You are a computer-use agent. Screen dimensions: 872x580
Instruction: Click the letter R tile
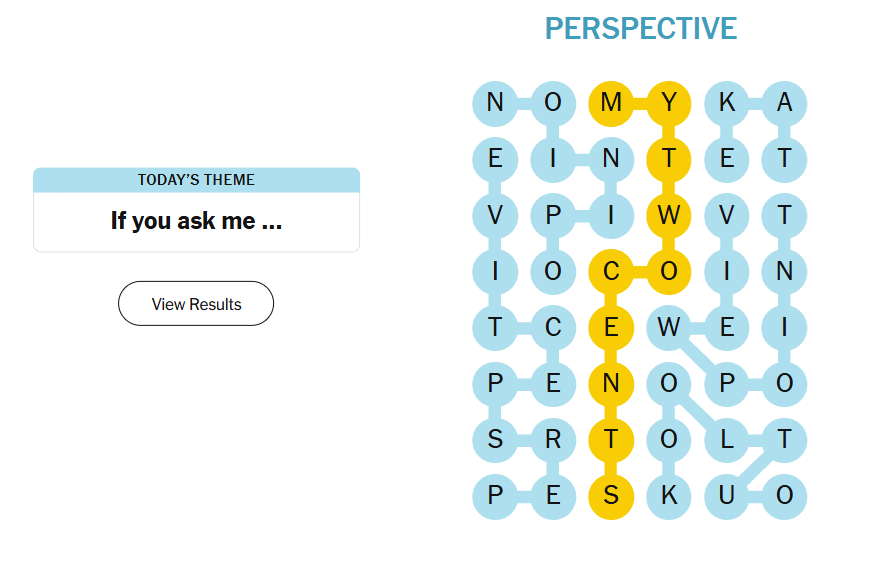click(x=553, y=439)
